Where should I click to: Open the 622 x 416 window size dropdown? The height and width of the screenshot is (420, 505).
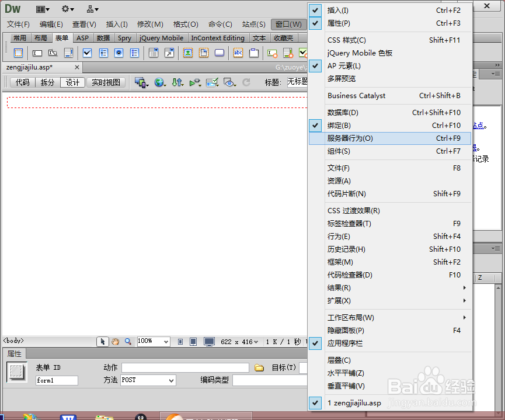[x=239, y=342]
